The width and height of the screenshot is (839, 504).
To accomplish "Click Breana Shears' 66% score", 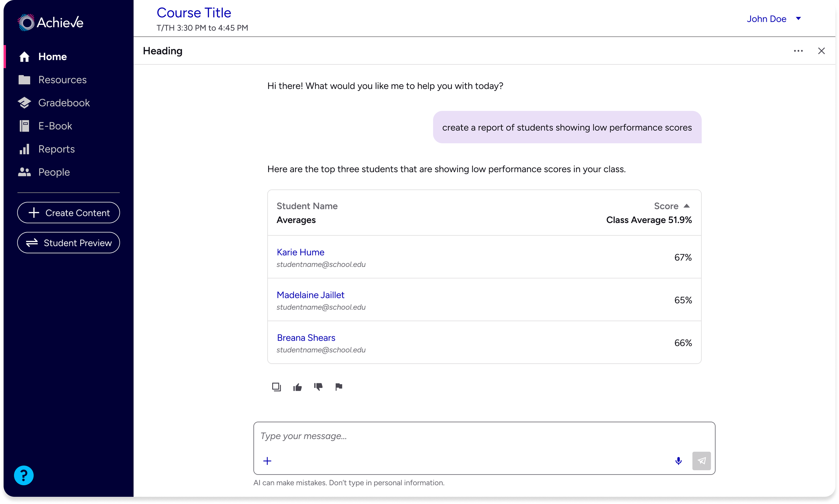I will coord(683,343).
